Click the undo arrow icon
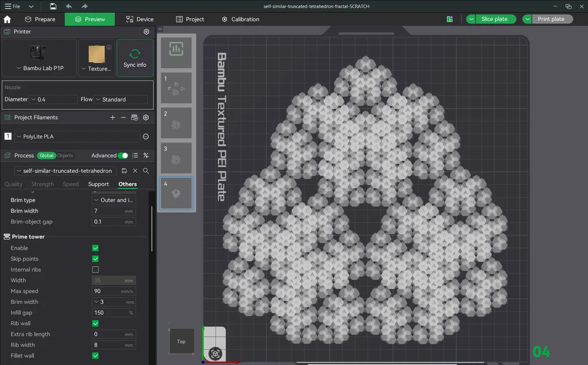This screenshot has width=588, height=365. pos(69,6)
